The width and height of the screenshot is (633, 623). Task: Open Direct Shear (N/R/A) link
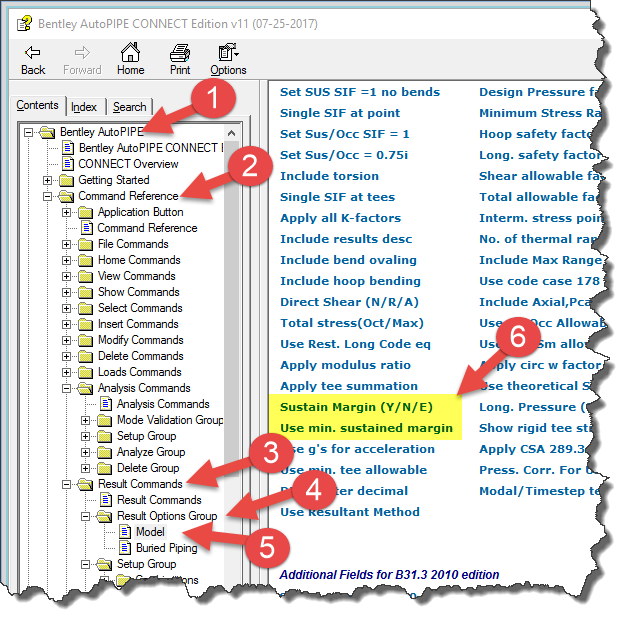pos(349,302)
